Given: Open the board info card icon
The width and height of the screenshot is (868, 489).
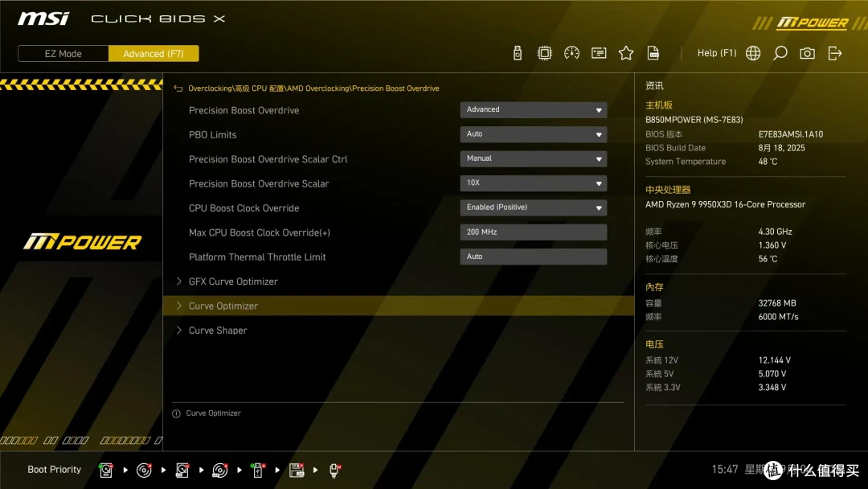Looking at the screenshot, I should 599,53.
